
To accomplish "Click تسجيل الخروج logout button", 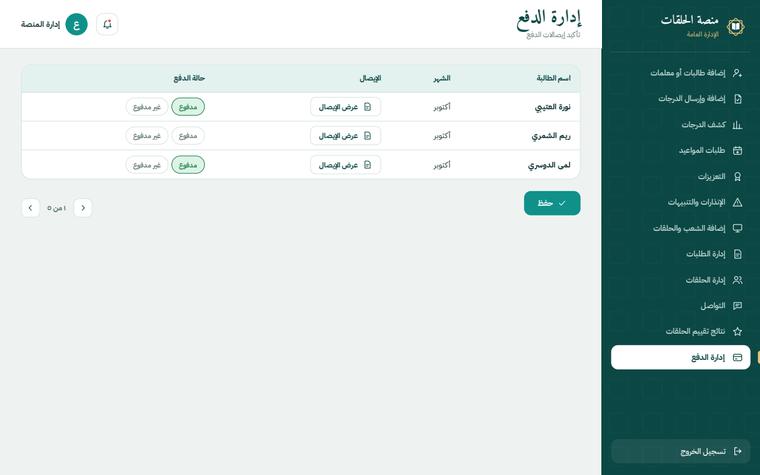I will pyautogui.click(x=681, y=451).
